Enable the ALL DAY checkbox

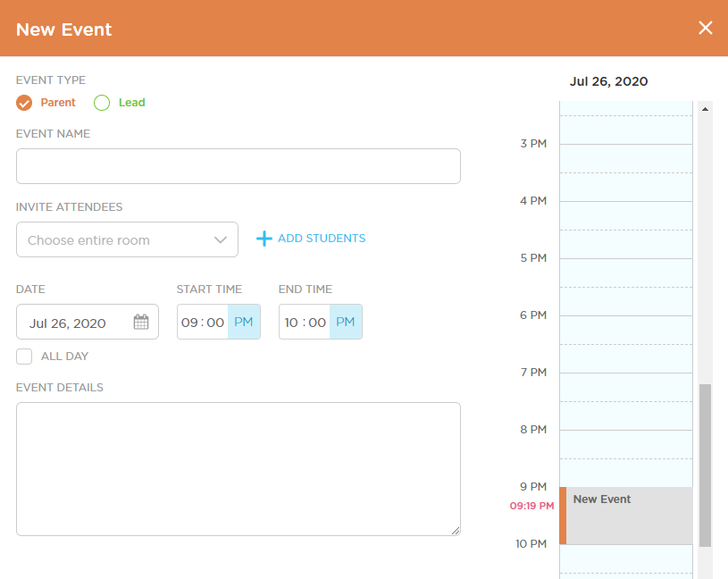[23, 356]
